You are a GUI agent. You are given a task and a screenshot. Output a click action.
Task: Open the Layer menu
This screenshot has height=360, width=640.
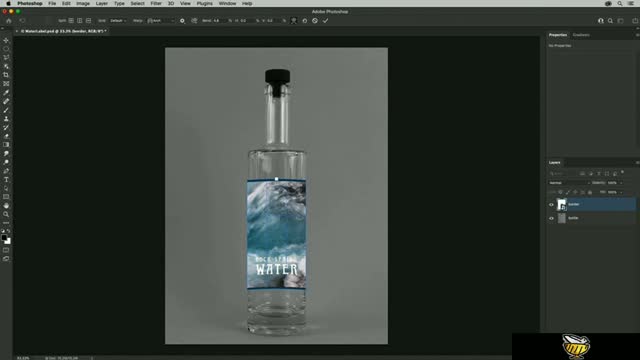pyautogui.click(x=102, y=3)
